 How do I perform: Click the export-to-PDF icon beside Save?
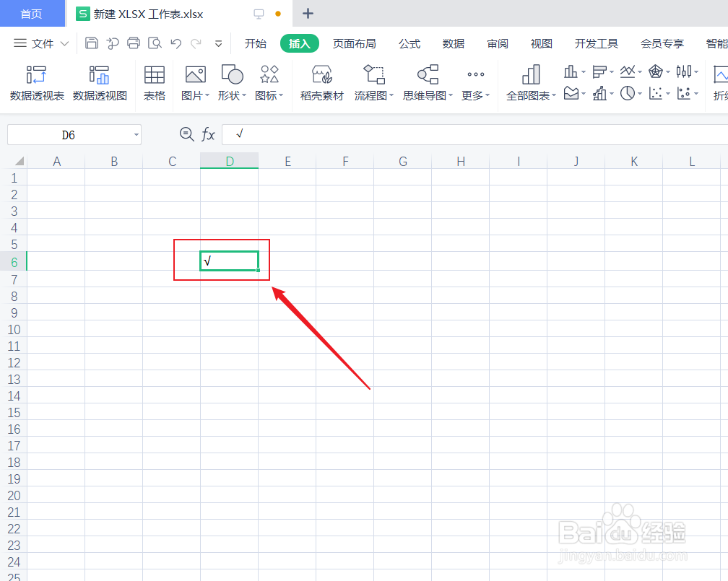(x=113, y=43)
